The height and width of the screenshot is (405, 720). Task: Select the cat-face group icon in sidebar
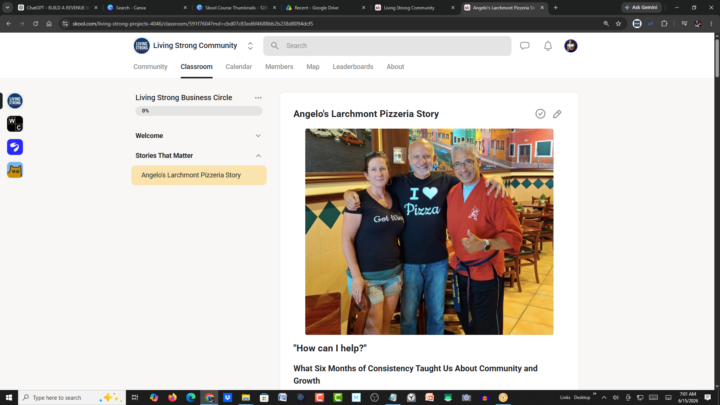15,170
